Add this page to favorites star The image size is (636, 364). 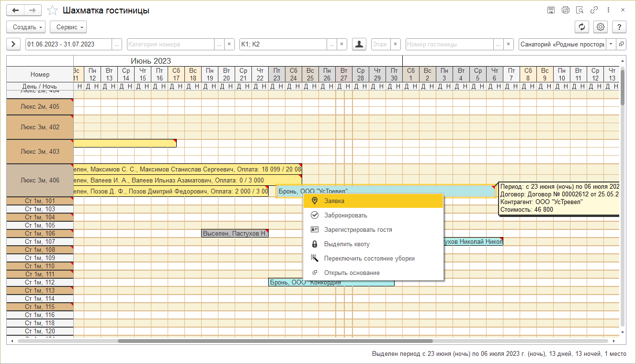tap(53, 10)
